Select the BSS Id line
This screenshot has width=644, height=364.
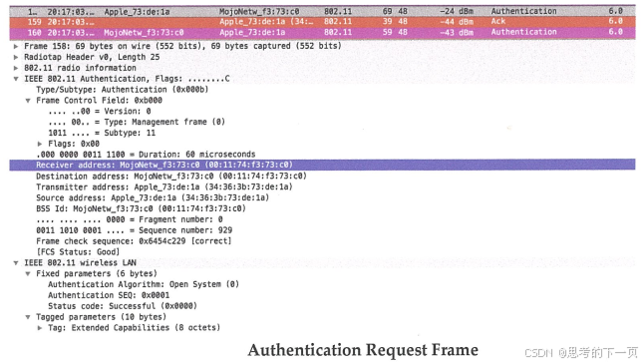[x=141, y=208]
